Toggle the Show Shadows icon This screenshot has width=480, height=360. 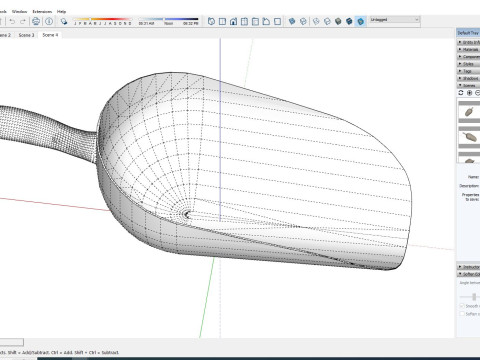[x=64, y=22]
